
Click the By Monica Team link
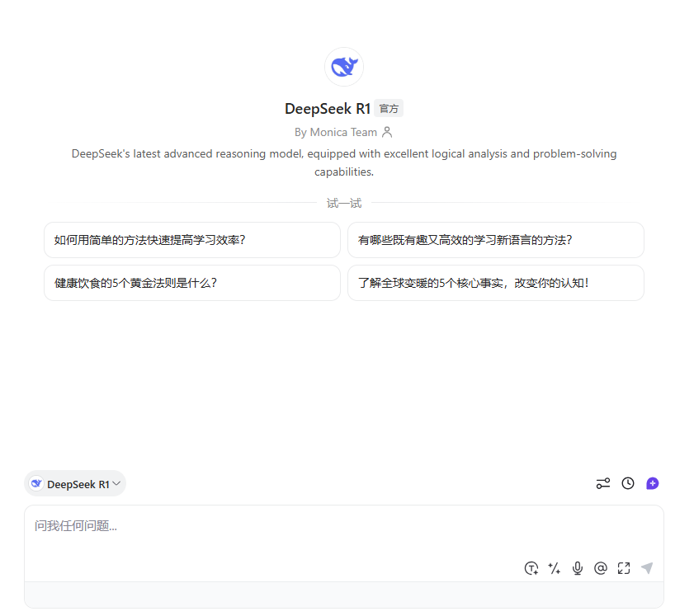336,132
